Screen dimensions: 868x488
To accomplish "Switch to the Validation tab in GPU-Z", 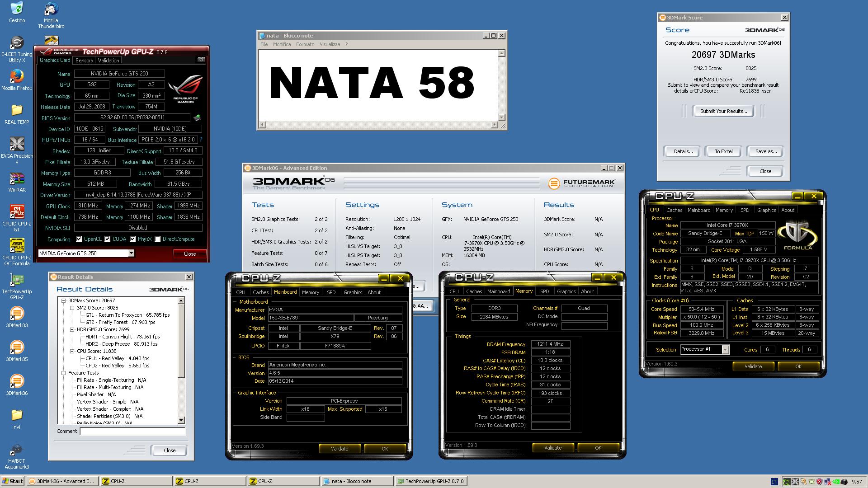I will pos(108,61).
